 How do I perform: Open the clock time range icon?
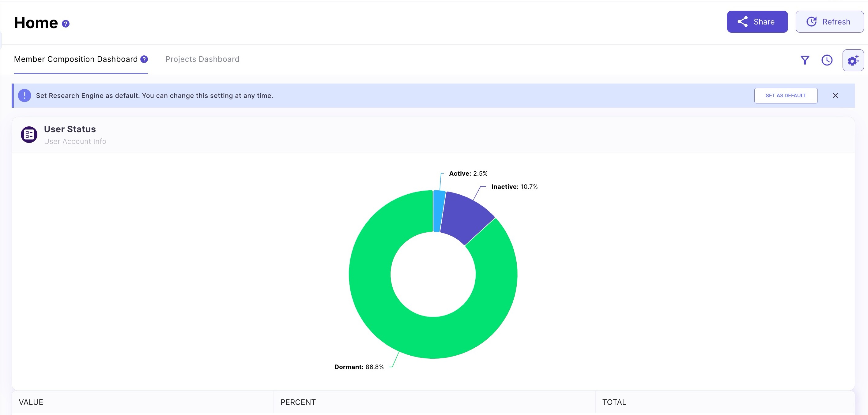pyautogui.click(x=827, y=60)
